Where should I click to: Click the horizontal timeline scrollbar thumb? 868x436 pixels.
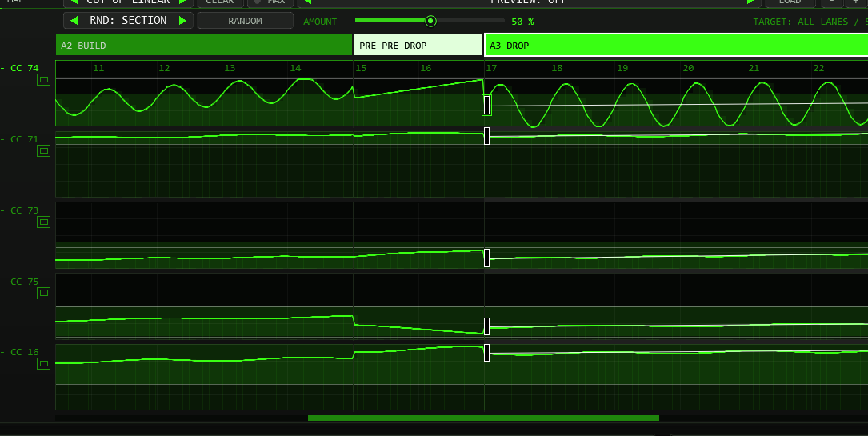483,418
